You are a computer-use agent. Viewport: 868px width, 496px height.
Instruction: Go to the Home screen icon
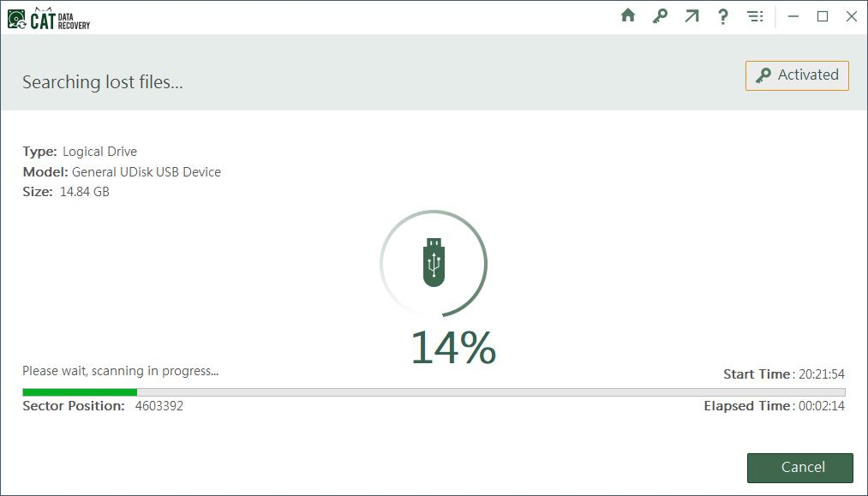point(628,16)
